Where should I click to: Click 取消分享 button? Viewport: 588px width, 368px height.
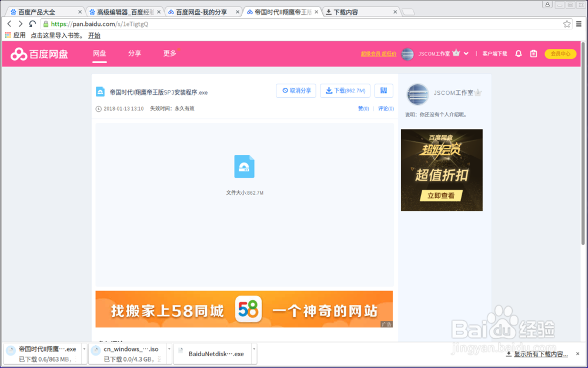coord(296,91)
